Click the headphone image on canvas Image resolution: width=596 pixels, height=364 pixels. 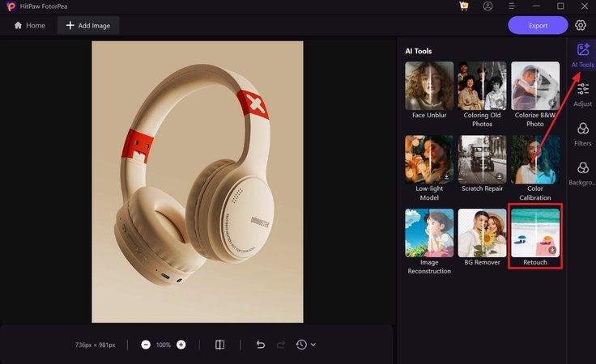point(198,182)
